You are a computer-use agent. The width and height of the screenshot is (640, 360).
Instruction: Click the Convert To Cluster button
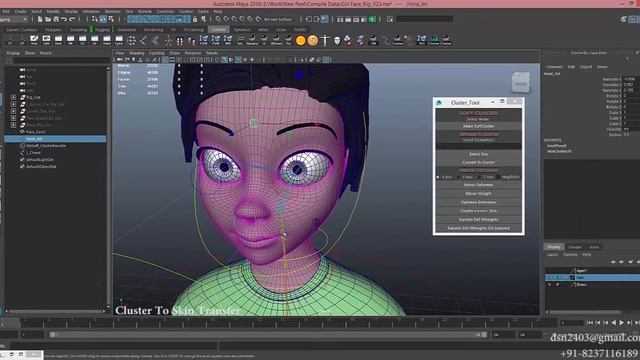[x=478, y=162]
